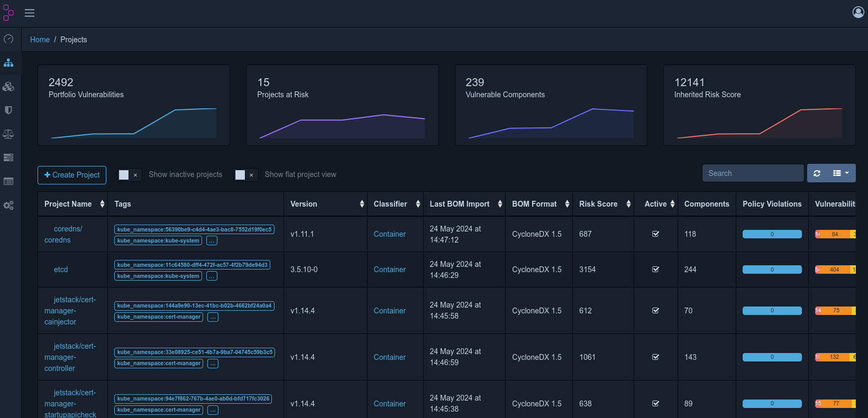Click the Active checkmark for etcd row
The image size is (868, 418).
tap(655, 270)
